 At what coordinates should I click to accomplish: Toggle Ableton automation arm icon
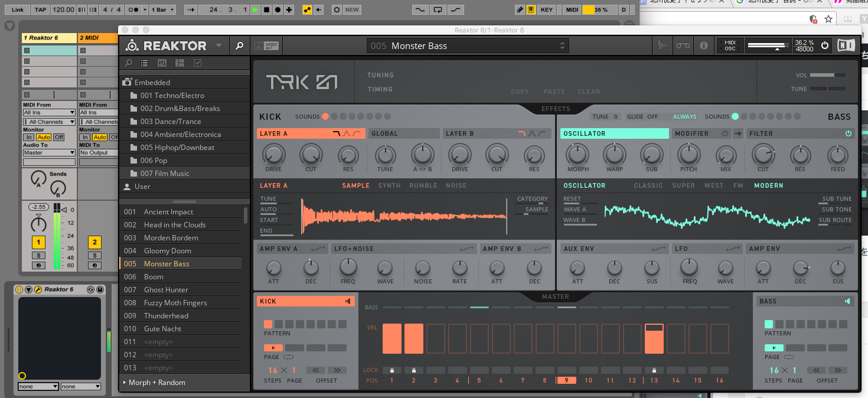(x=306, y=10)
